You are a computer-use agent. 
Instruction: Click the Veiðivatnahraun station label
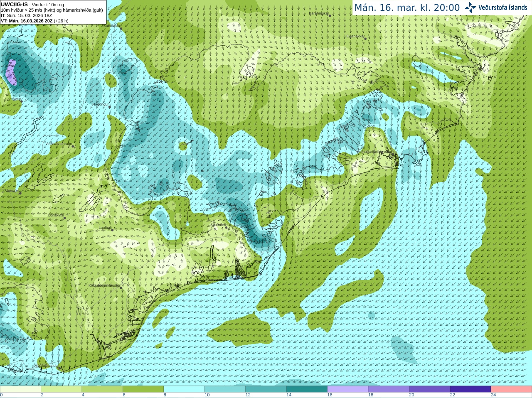click(59, 144)
